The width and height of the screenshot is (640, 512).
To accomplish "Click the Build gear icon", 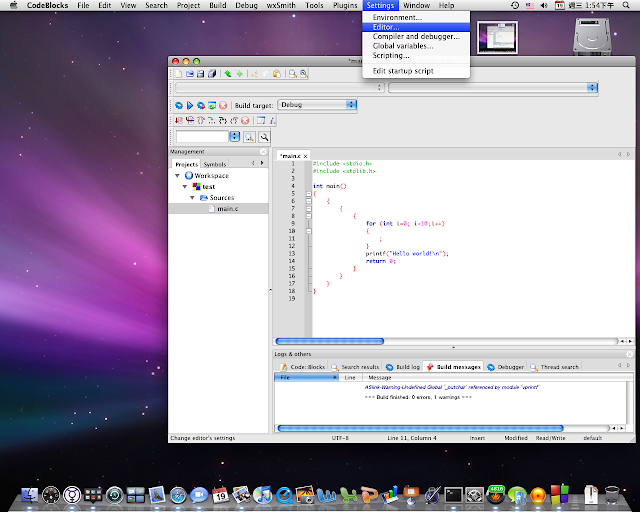I will (x=179, y=105).
